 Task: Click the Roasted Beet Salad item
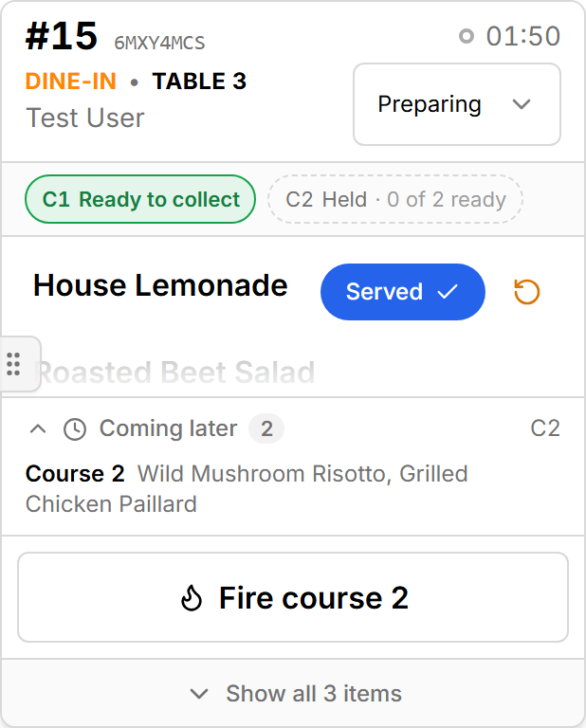click(175, 372)
